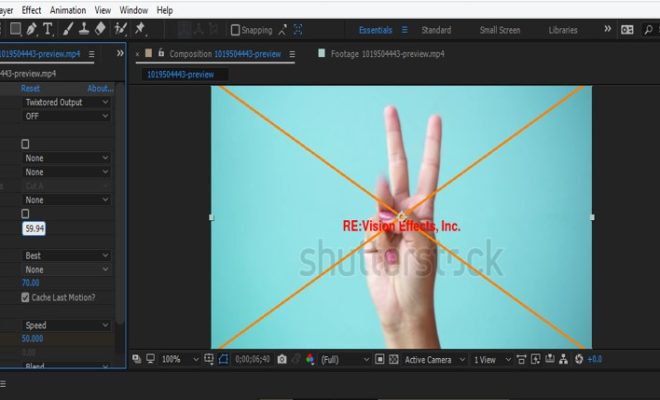Switch to the Footage 1019504443-preview.mp4 tab

(x=387, y=54)
